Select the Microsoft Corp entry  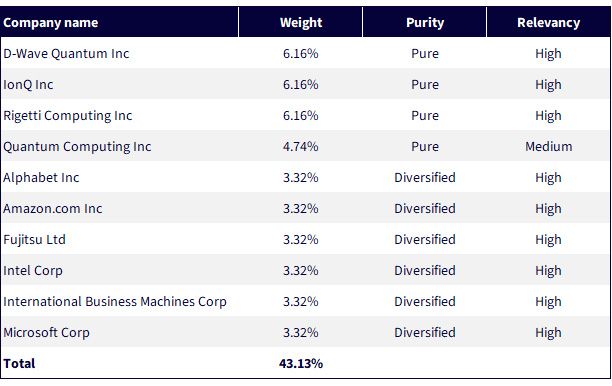pyautogui.click(x=46, y=333)
